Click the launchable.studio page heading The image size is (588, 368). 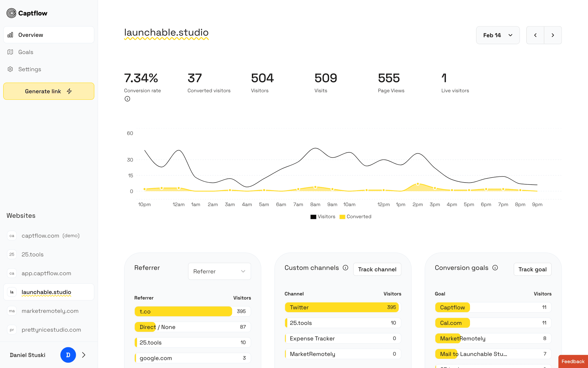click(166, 32)
